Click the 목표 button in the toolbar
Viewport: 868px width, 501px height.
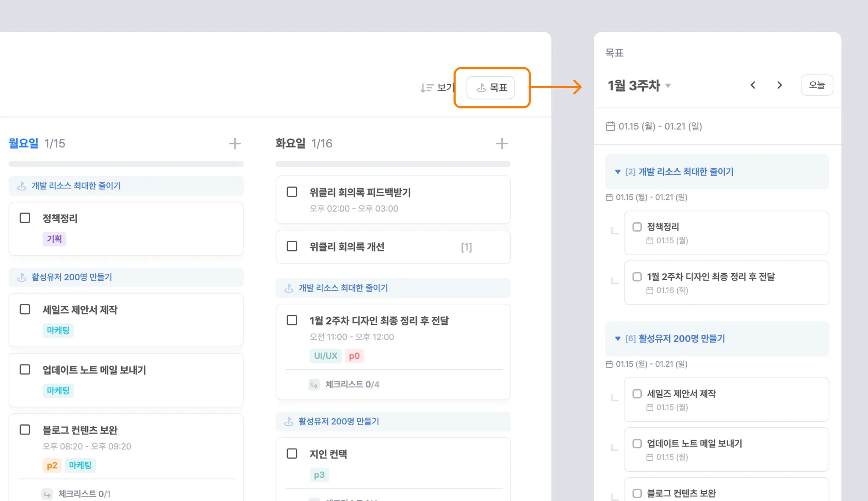pyautogui.click(x=491, y=88)
